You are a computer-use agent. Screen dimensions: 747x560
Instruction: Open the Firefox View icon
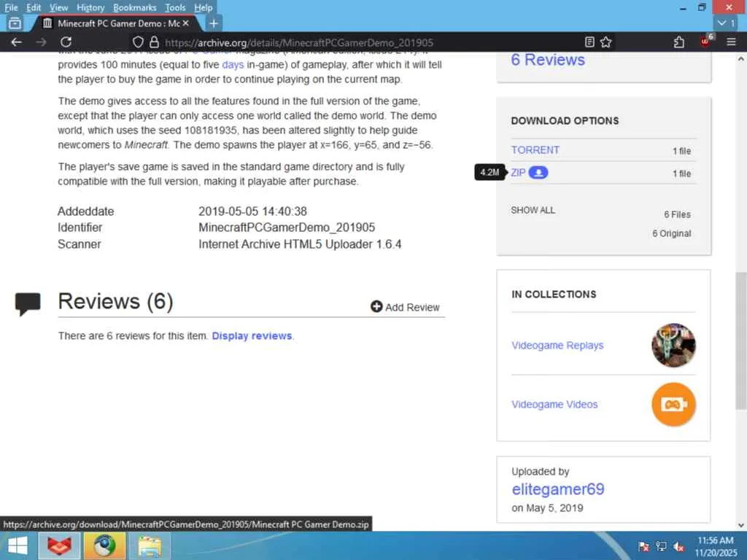click(x=15, y=23)
